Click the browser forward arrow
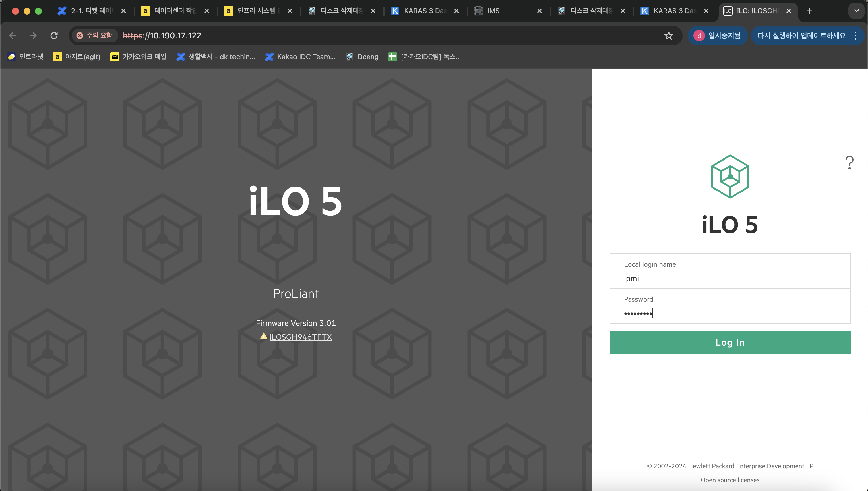 pyautogui.click(x=33, y=35)
